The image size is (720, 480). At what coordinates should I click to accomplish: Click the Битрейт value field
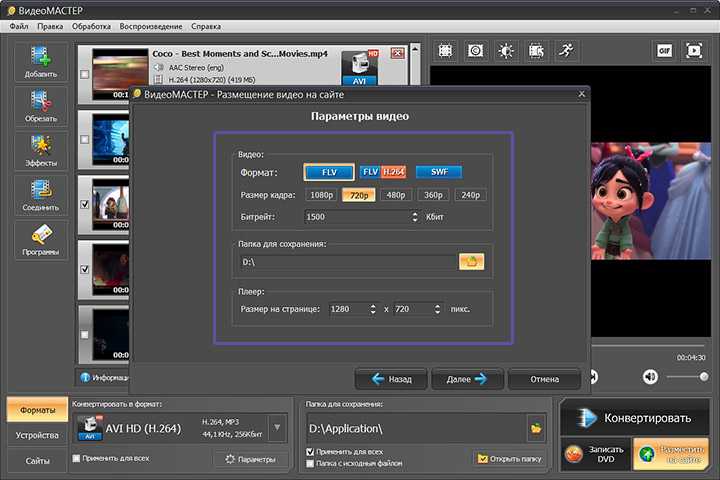click(357, 217)
